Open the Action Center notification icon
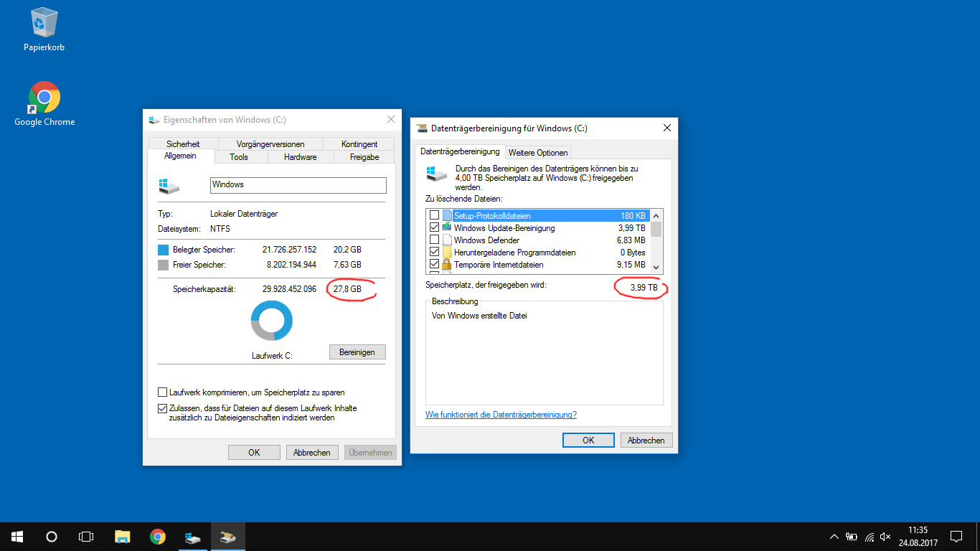 coord(956,537)
